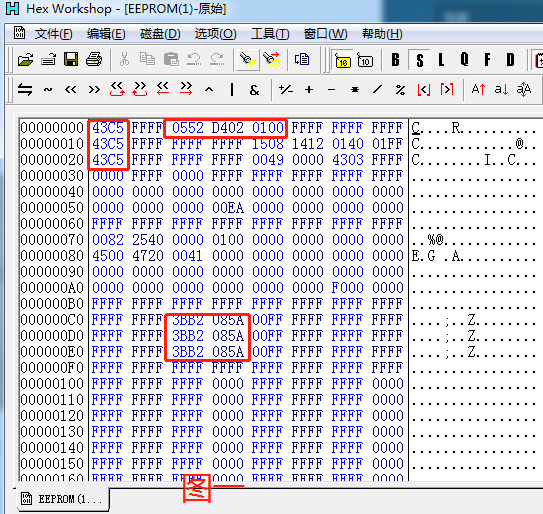Click the block shift left icon with straight red arrow

click(163, 89)
